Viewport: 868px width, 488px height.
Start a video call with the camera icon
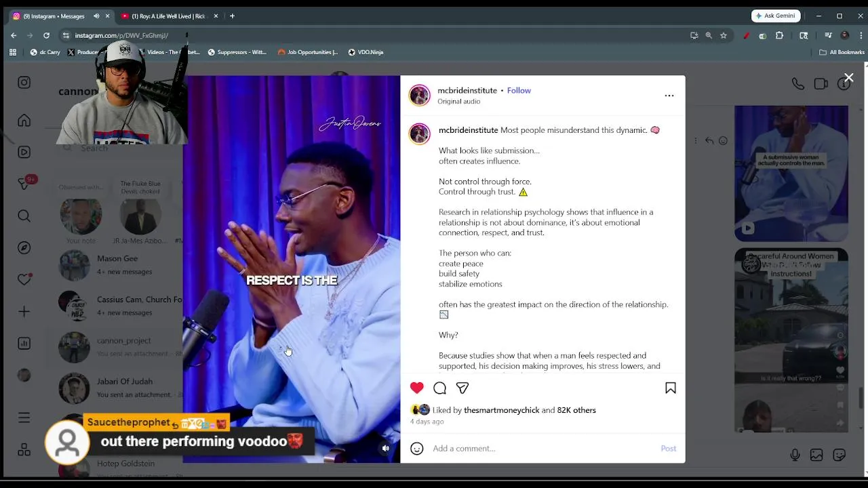(x=821, y=84)
